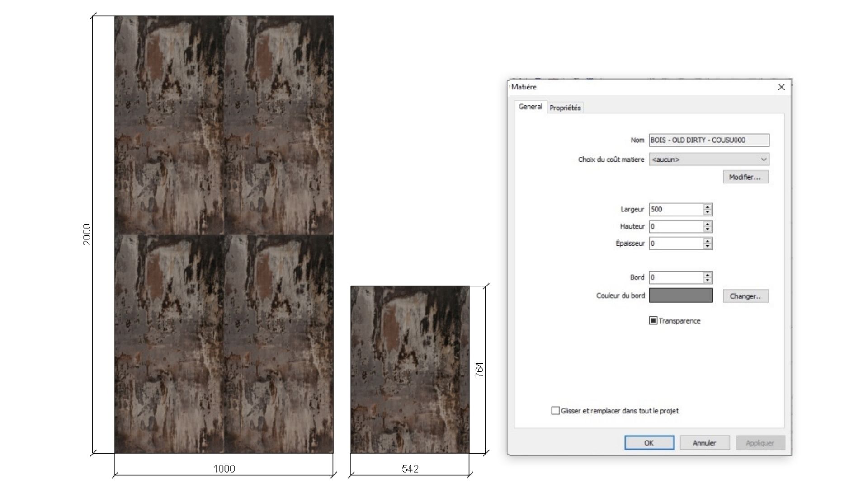Increase Hauteur with the up arrow
The height and width of the screenshot is (488, 868).
pos(708,224)
